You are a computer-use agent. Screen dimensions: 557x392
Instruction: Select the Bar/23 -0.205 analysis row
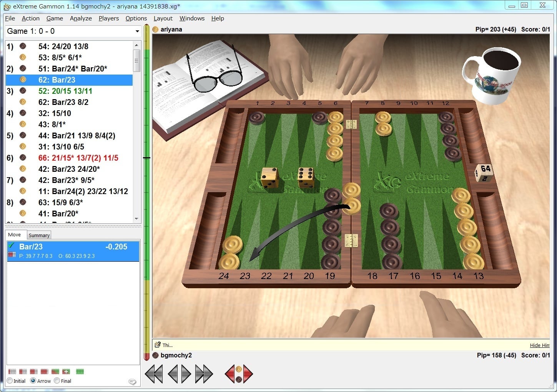73,251
